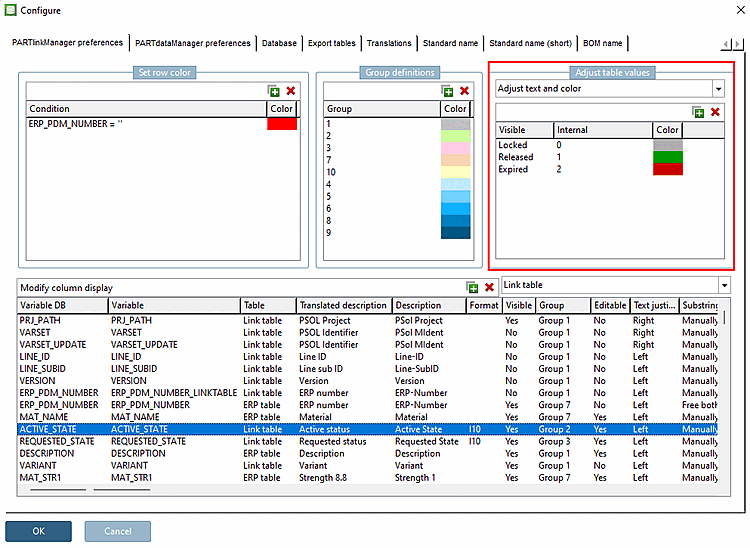This screenshot has width=750, height=548.
Task: Delete the entry in Group definitions panel
Action: tap(464, 91)
